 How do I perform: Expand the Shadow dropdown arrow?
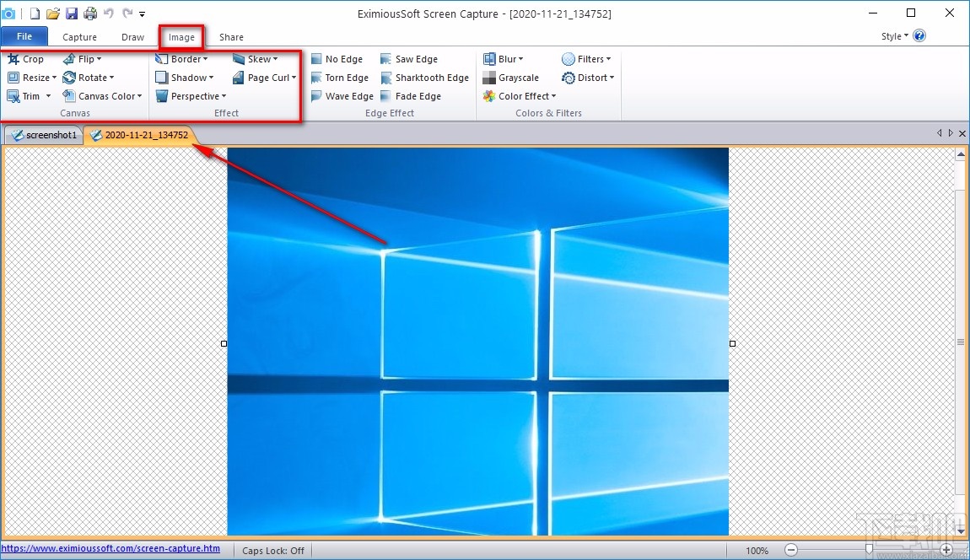211,78
